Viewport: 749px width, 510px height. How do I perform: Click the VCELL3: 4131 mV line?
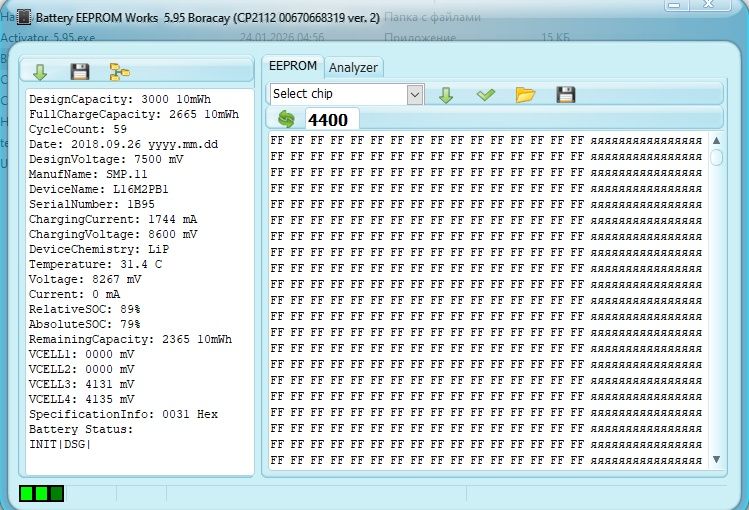coord(82,384)
